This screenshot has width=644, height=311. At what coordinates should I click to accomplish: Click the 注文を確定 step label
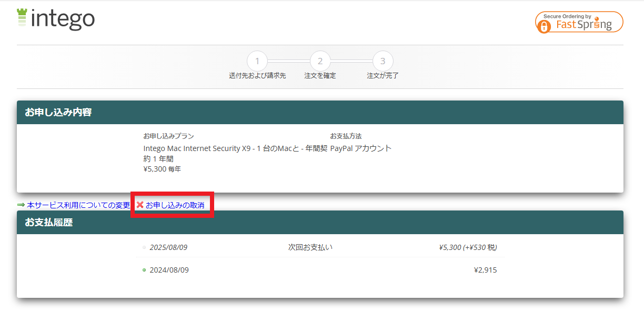coord(320,76)
